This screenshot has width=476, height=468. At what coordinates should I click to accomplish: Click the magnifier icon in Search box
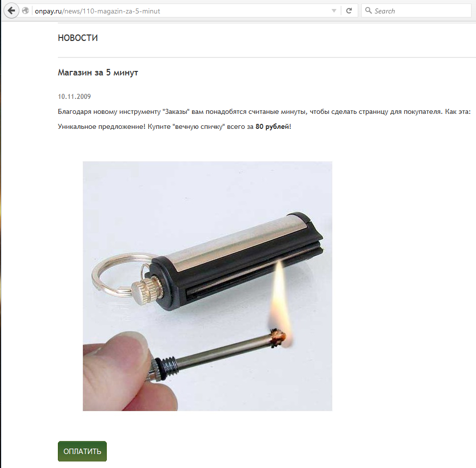368,10
